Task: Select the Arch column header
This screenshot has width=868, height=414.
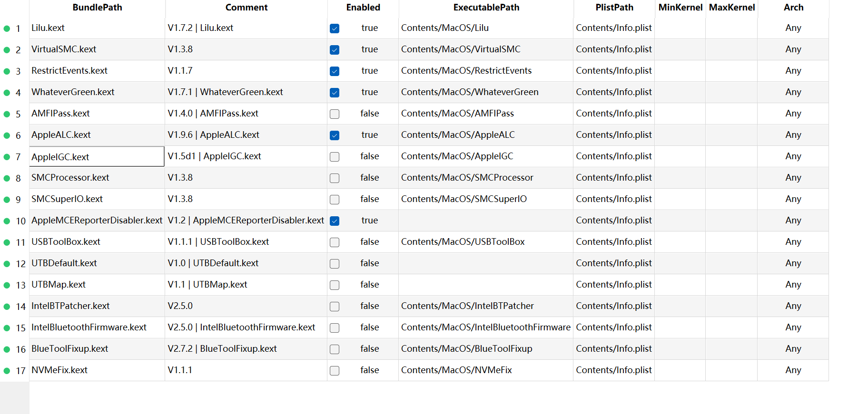Action: coord(793,8)
